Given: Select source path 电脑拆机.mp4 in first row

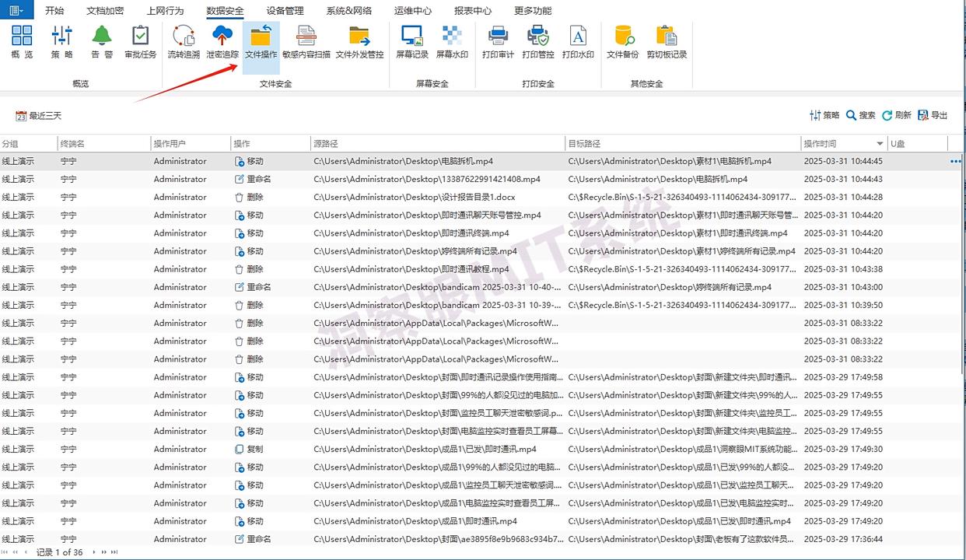Looking at the screenshot, I should pyautogui.click(x=403, y=161).
